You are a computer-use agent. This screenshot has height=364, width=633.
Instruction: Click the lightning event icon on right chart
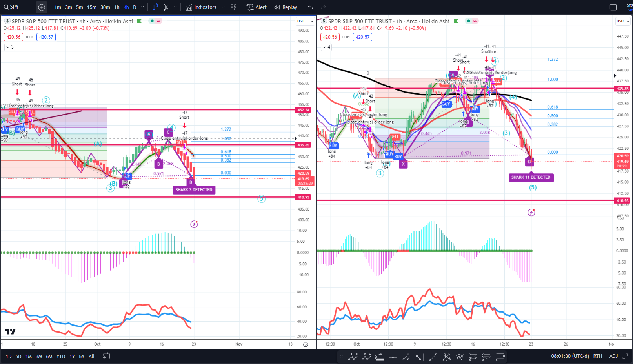tap(531, 212)
